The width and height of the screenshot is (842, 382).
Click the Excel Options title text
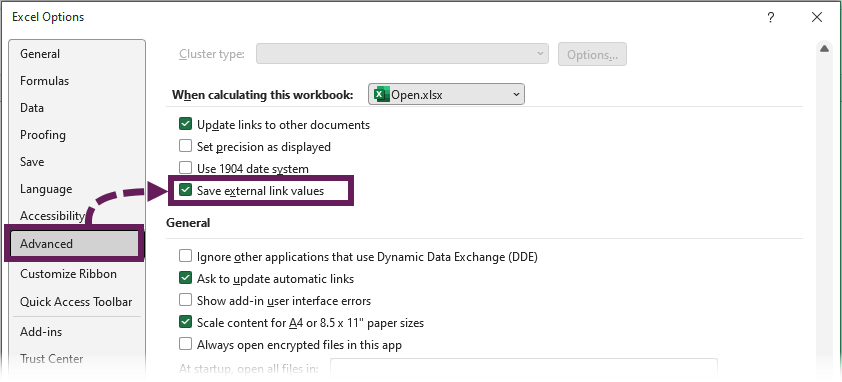48,17
